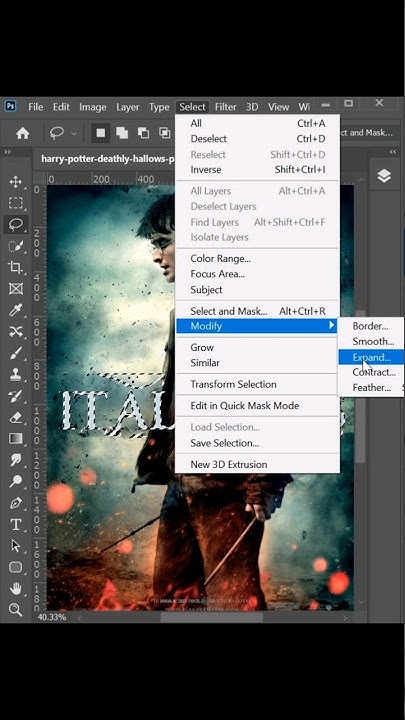Click the 40.33% zoom level field
Viewport: 405px width, 720px height.
point(51,617)
